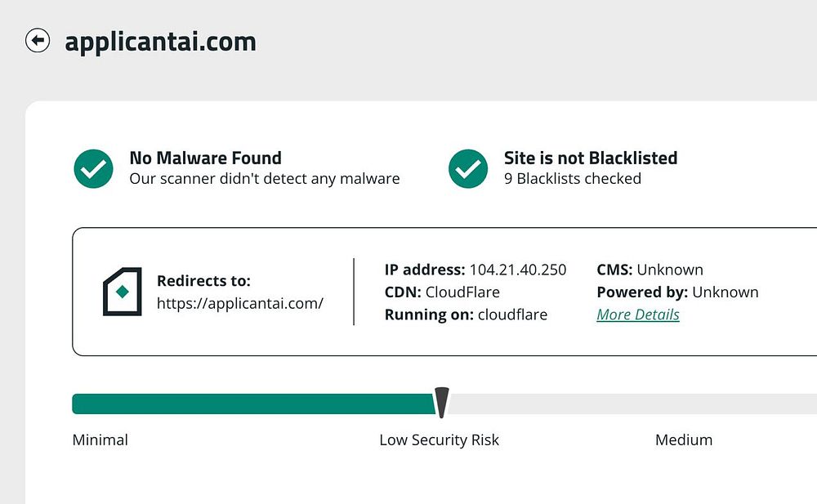This screenshot has width=817, height=504.
Task: Click the Medium risk label
Action: tap(684, 439)
